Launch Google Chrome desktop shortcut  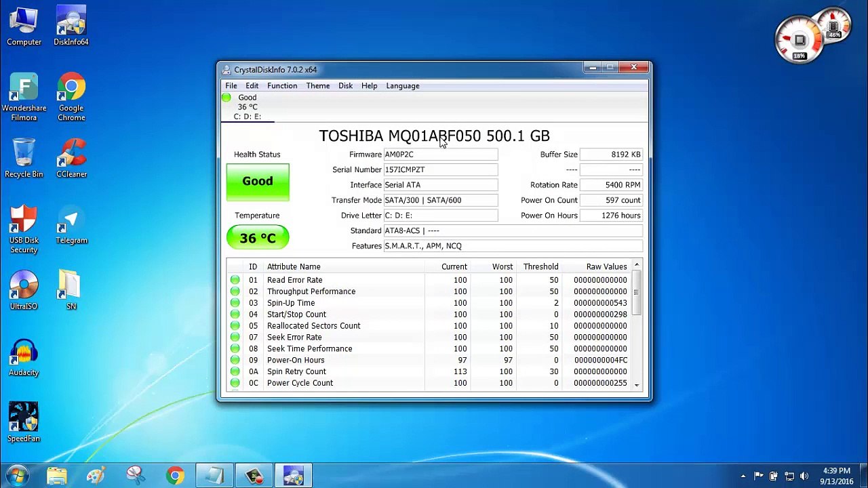71,97
